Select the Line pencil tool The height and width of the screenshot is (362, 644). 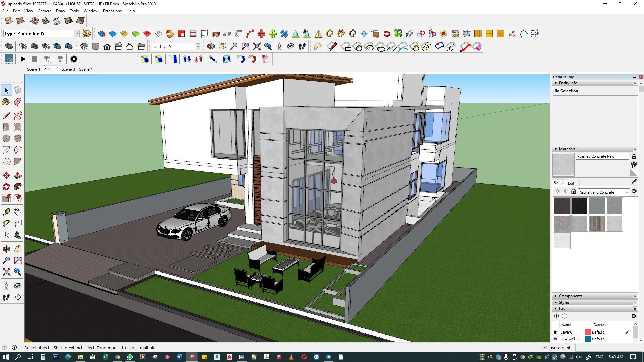6,116
